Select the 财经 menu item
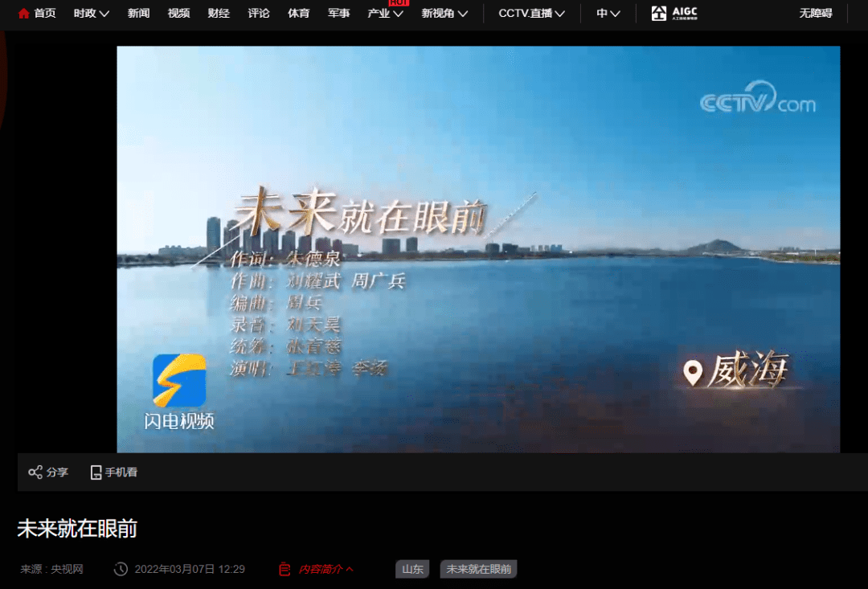This screenshot has width=868, height=589. click(x=219, y=14)
